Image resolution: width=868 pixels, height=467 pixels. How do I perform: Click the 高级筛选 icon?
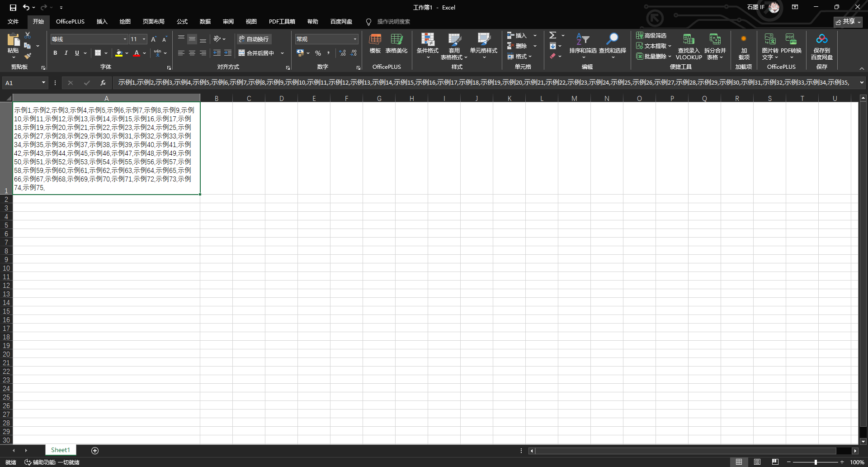[x=641, y=35]
